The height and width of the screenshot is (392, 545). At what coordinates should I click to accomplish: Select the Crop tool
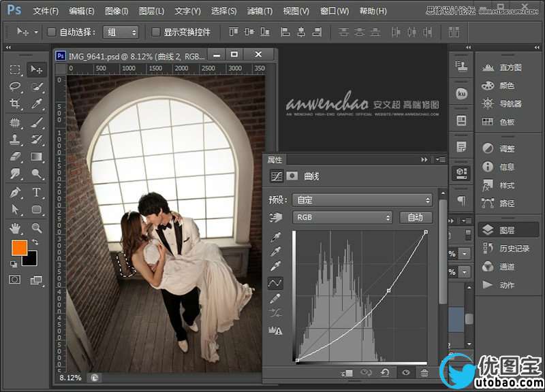[15, 103]
